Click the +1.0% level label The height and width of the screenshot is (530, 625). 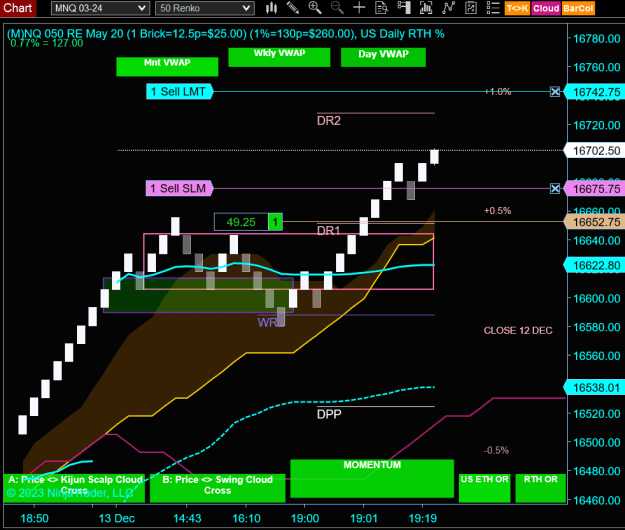[498, 92]
